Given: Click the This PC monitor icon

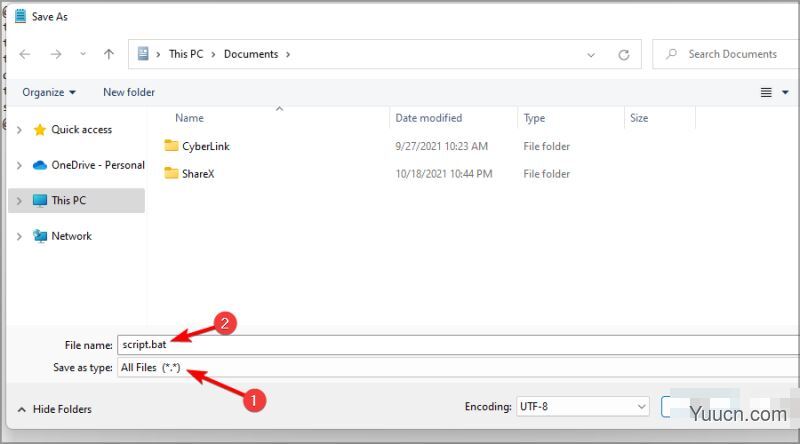Looking at the screenshot, I should tap(40, 201).
